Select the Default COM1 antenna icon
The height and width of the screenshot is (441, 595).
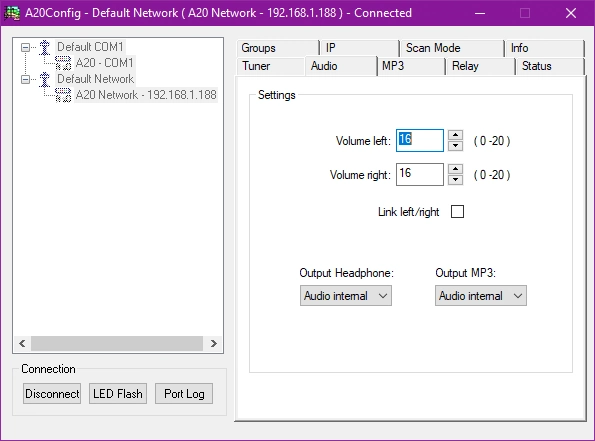pos(44,47)
